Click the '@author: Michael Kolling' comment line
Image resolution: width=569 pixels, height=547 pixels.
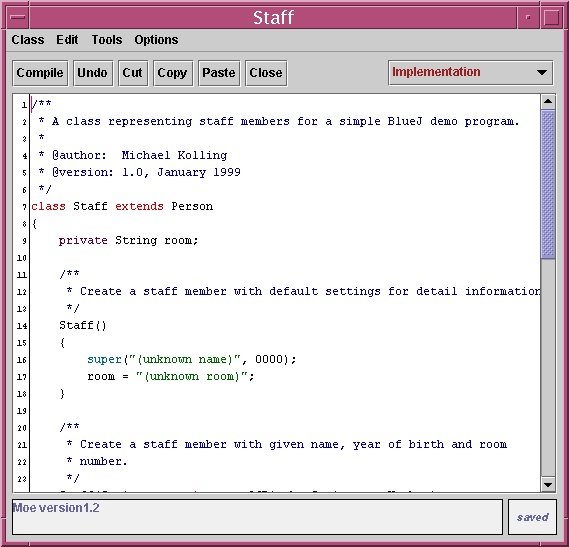133,155
